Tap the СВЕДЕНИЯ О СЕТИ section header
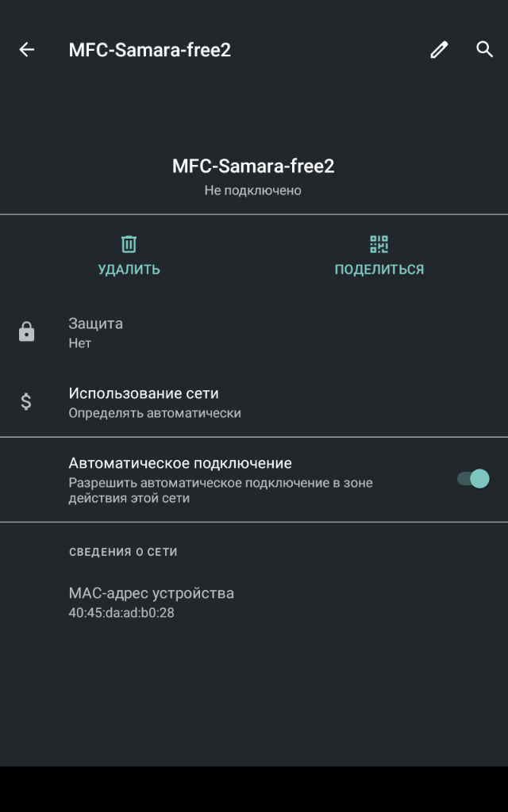The image size is (508, 812). [123, 552]
